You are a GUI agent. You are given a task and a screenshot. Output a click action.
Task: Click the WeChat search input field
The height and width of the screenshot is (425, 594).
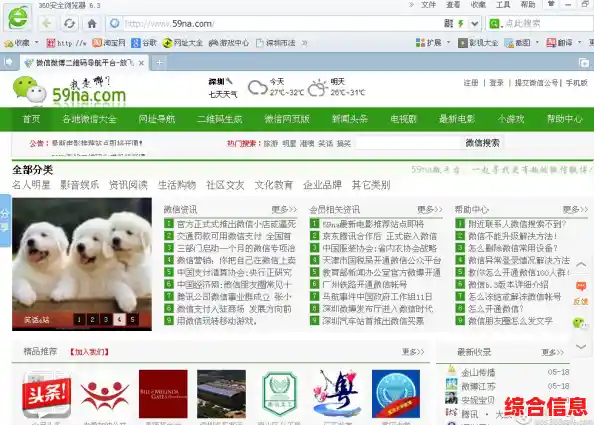[x=409, y=143]
